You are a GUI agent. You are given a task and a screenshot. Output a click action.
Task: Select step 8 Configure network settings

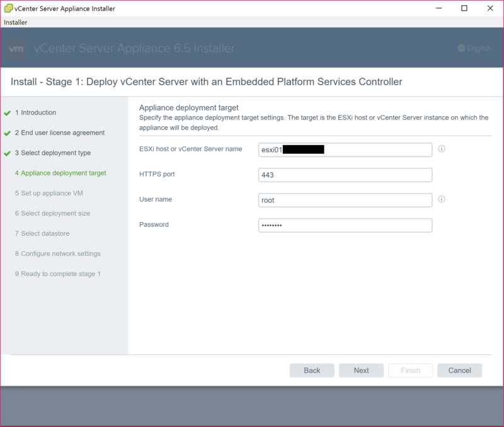coord(57,254)
